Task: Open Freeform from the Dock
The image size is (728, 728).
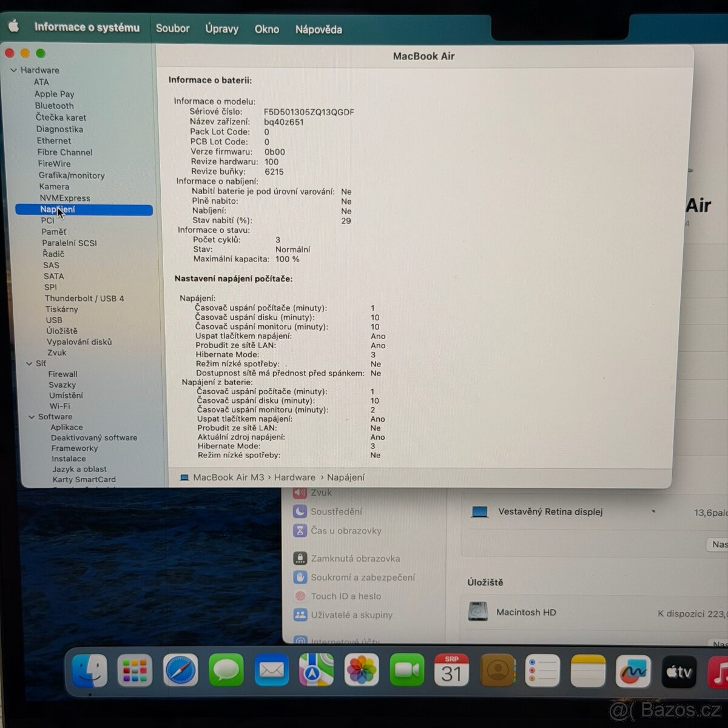Action: [633, 671]
